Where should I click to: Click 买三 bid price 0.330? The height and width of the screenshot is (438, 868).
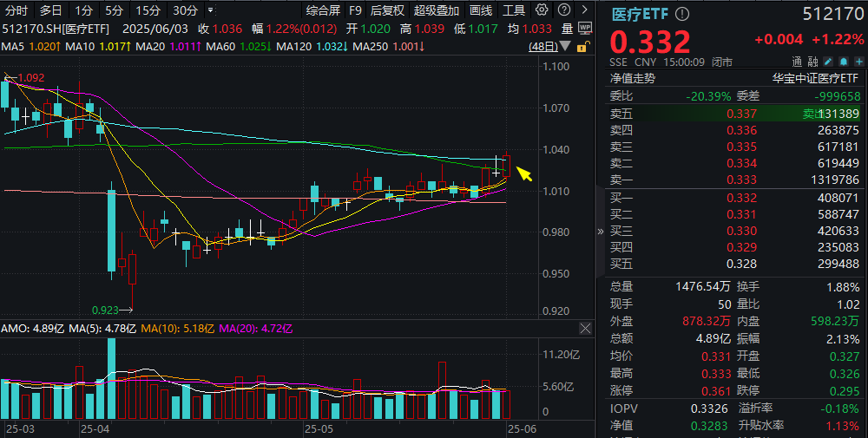click(742, 232)
